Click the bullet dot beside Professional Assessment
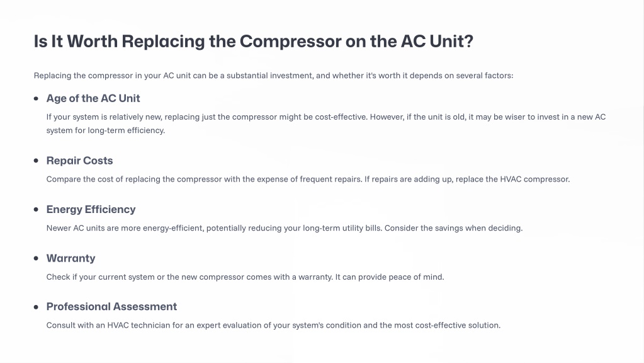The width and height of the screenshot is (644, 363). [36, 307]
